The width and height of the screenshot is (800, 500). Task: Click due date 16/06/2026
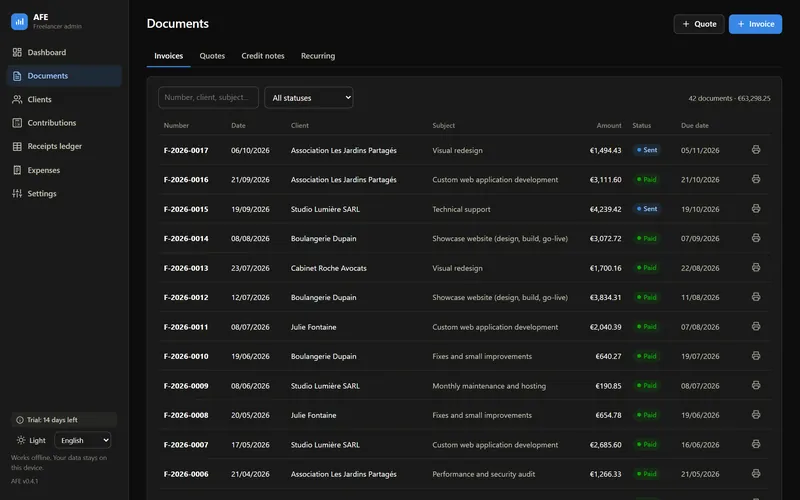[700, 445]
